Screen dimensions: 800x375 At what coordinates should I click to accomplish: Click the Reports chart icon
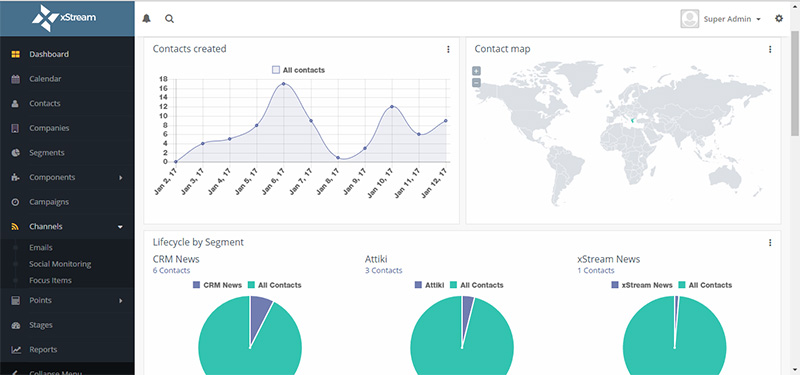tap(16, 349)
